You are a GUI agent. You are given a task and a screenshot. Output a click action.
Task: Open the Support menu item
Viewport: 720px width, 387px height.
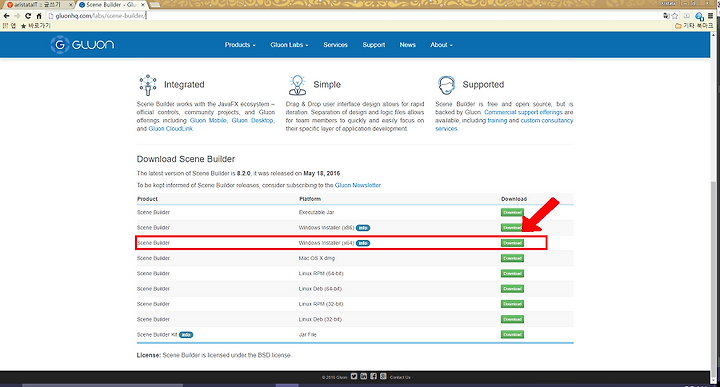(374, 45)
